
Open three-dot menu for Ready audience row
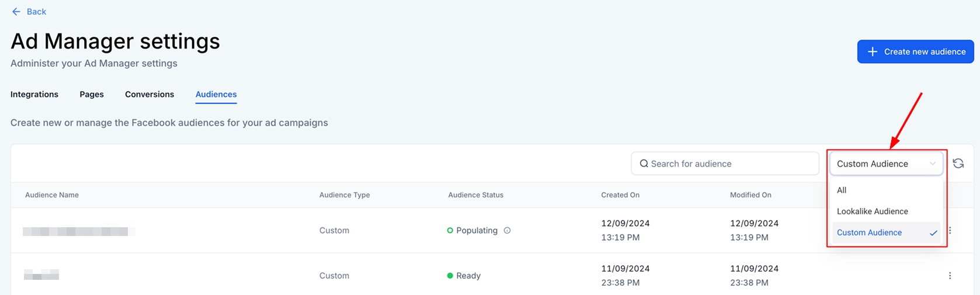950,276
